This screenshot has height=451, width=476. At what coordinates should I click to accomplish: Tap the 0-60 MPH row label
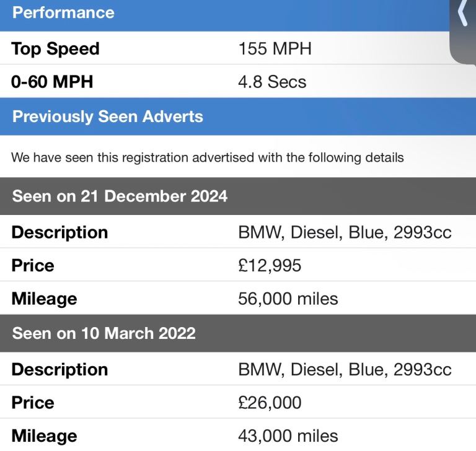[x=52, y=82]
